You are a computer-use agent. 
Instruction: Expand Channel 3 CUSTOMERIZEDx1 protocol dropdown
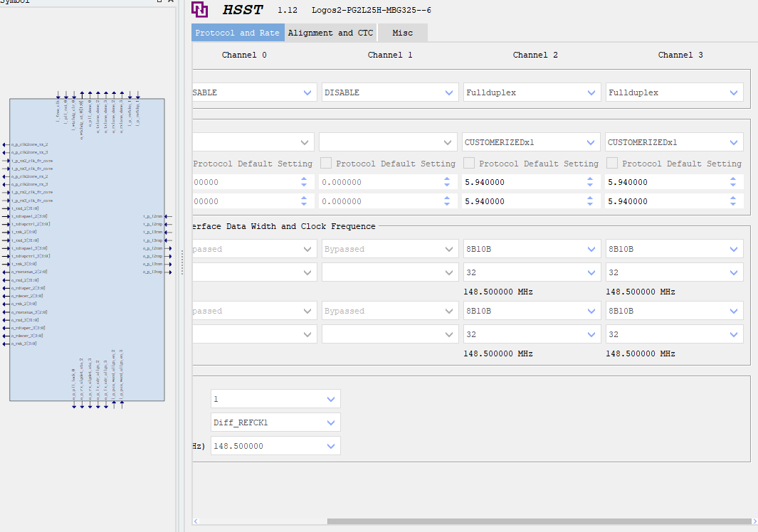coord(674,142)
